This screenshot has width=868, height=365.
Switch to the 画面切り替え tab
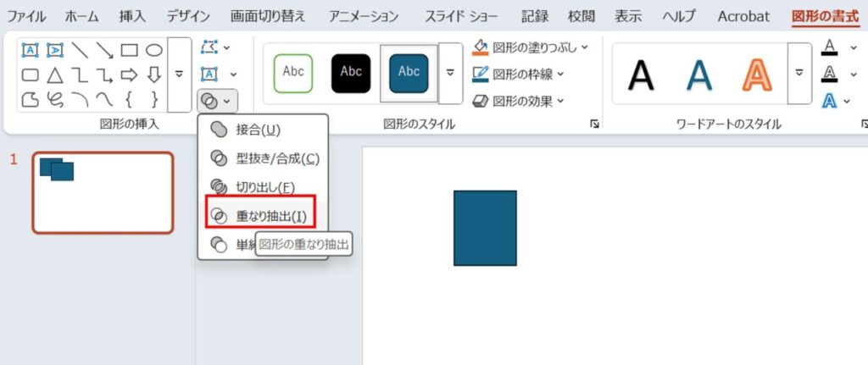pyautogui.click(x=267, y=17)
